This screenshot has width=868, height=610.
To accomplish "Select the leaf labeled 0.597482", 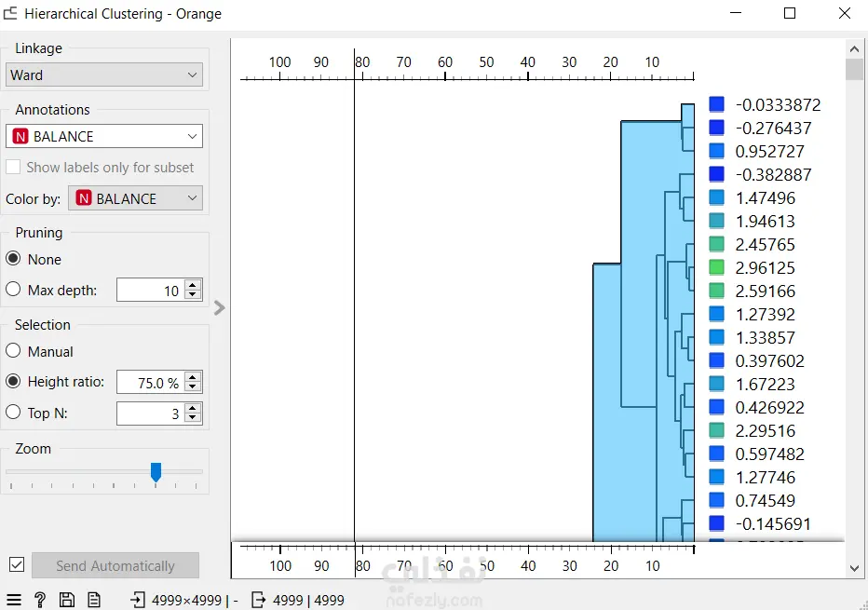I will 769,454.
